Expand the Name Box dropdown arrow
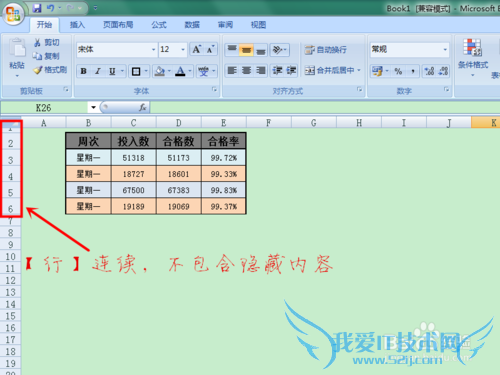Image resolution: width=500 pixels, height=375 pixels. pyautogui.click(x=93, y=108)
